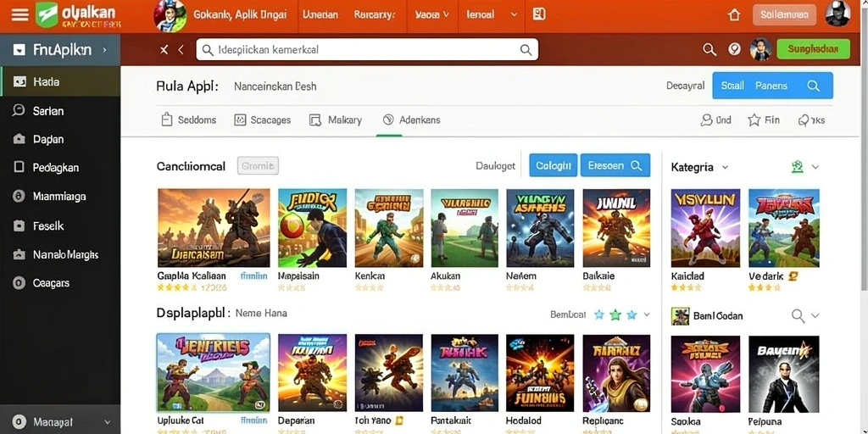This screenshot has height=434, width=868.
Task: Click the location pin icon near Sunghadian
Action: point(735,49)
